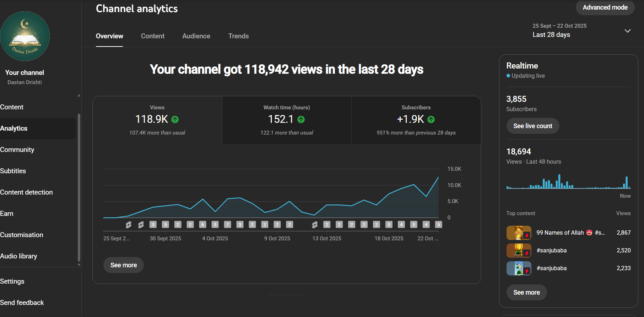Click the video marker badge showing 6

click(203, 225)
